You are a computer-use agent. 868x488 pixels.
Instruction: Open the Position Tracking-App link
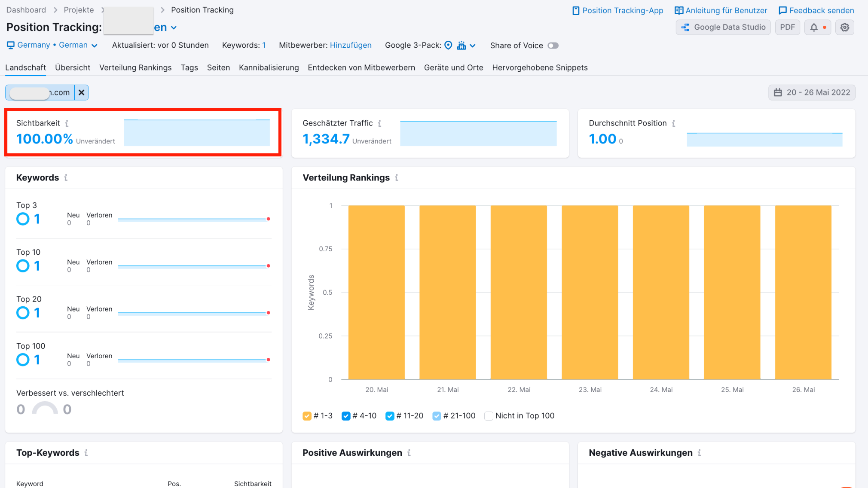pos(618,10)
